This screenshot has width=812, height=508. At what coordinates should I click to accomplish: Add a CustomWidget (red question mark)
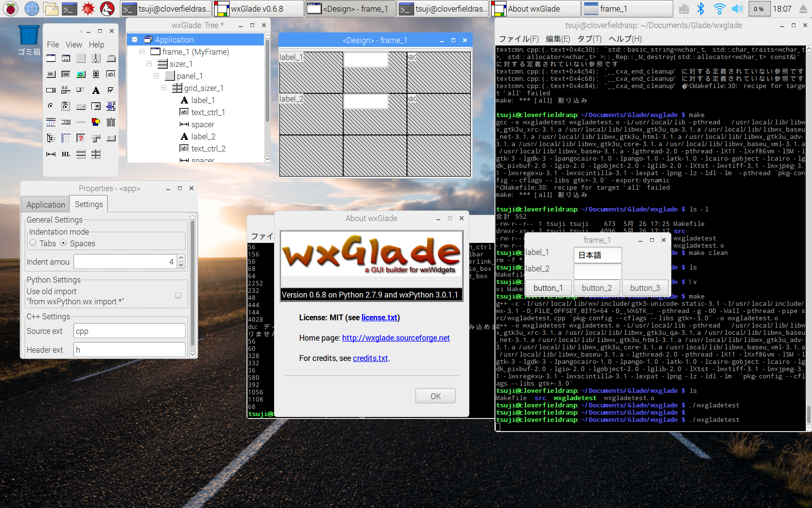click(81, 138)
